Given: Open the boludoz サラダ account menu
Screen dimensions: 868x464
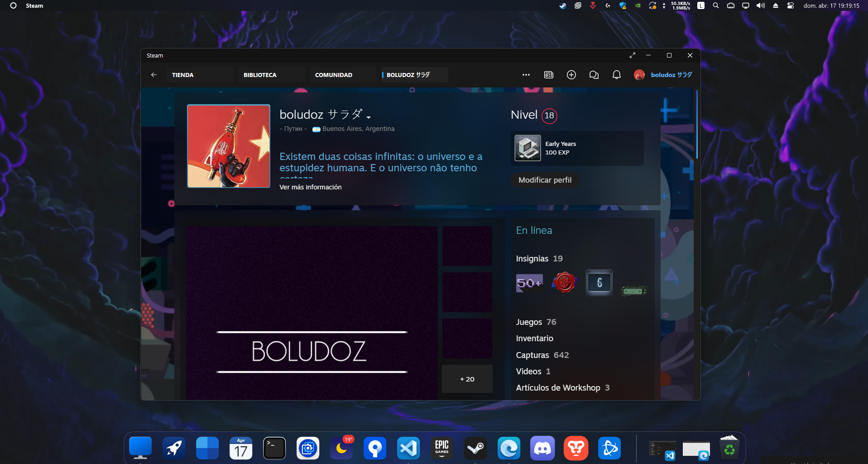Looking at the screenshot, I should point(662,75).
